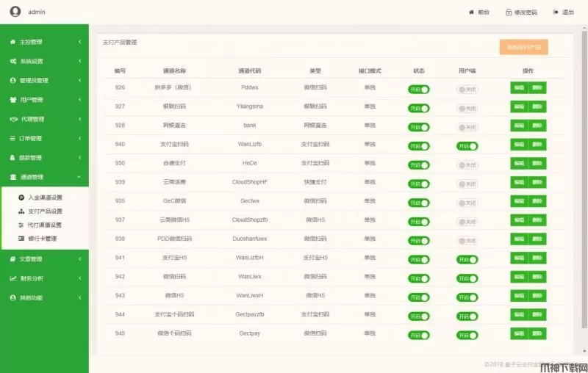Image resolution: width=588 pixels, height=373 pixels.
Task: Click 编辑 button for row 928 bank
Action: pyautogui.click(x=519, y=126)
